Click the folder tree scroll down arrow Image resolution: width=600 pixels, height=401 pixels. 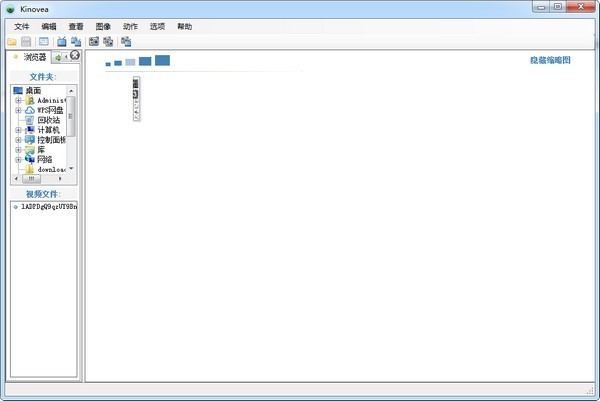(x=71, y=169)
